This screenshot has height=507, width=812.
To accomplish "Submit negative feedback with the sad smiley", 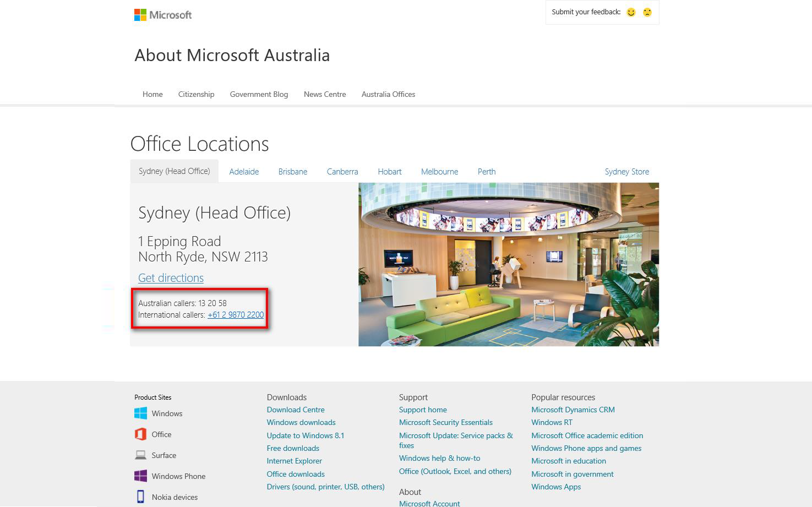I will coord(647,12).
